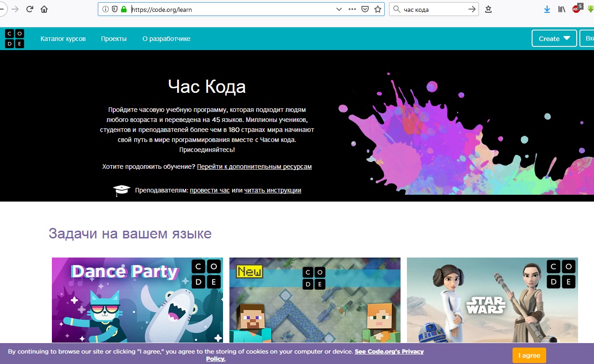Submit the search with the arrow button
Viewport: 594px width, 364px height.
(x=472, y=9)
